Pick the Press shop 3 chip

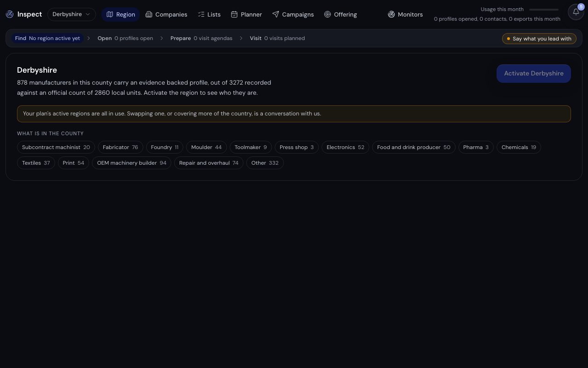[297, 147]
